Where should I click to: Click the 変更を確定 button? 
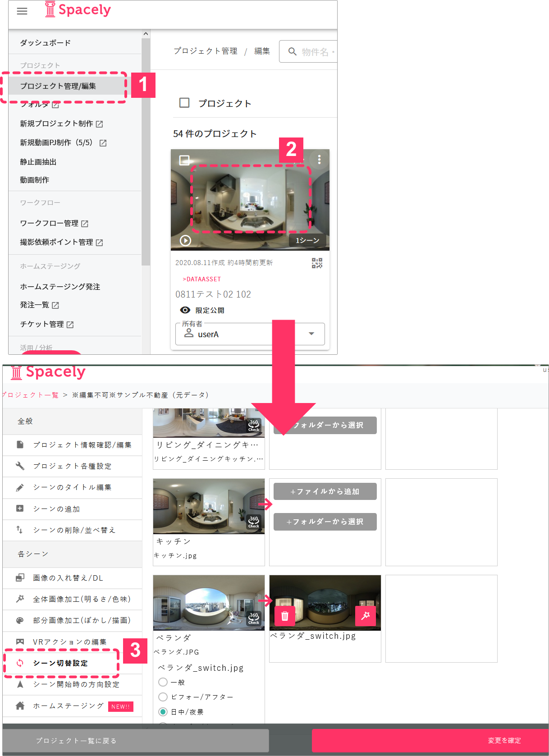[430, 741]
